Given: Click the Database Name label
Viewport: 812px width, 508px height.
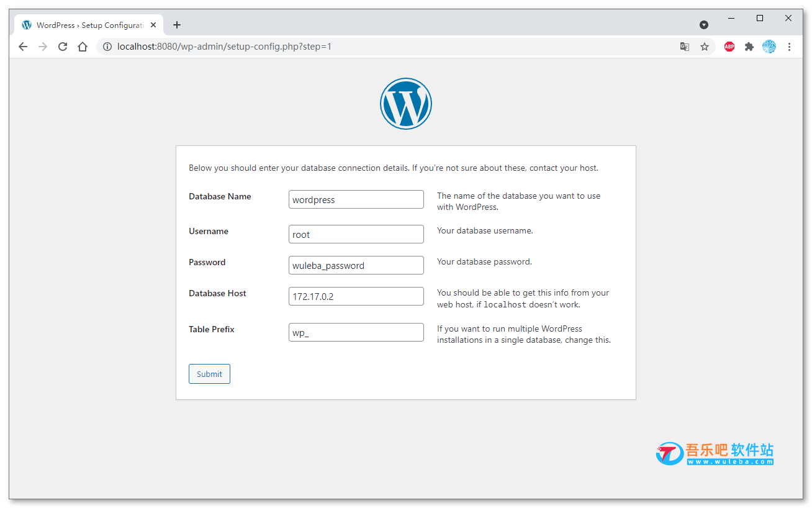Looking at the screenshot, I should [x=220, y=196].
